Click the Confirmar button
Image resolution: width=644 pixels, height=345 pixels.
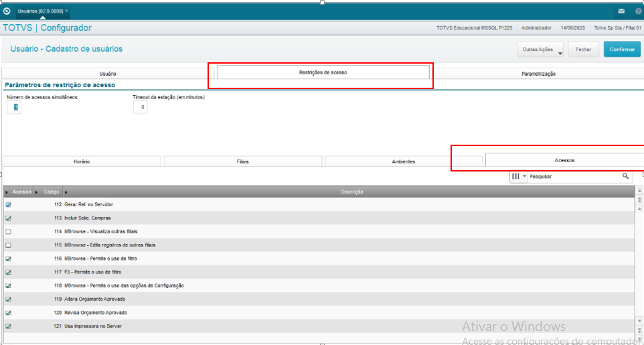click(622, 50)
